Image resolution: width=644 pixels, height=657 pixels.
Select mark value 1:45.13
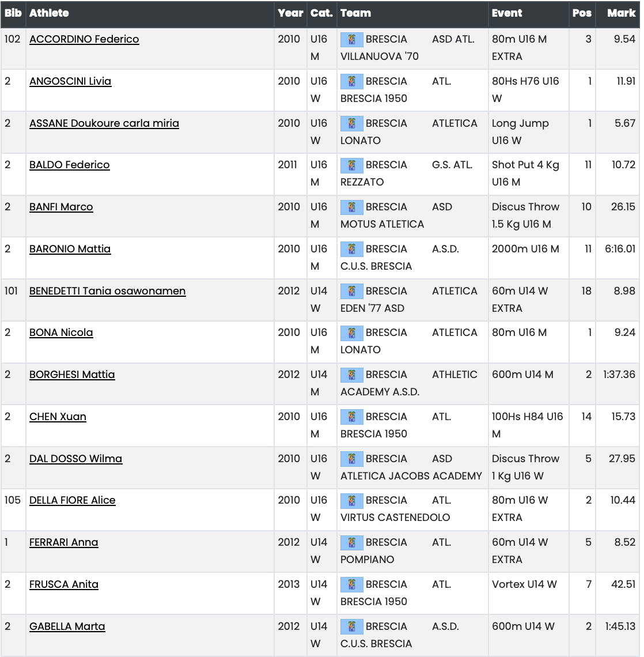tap(620, 626)
